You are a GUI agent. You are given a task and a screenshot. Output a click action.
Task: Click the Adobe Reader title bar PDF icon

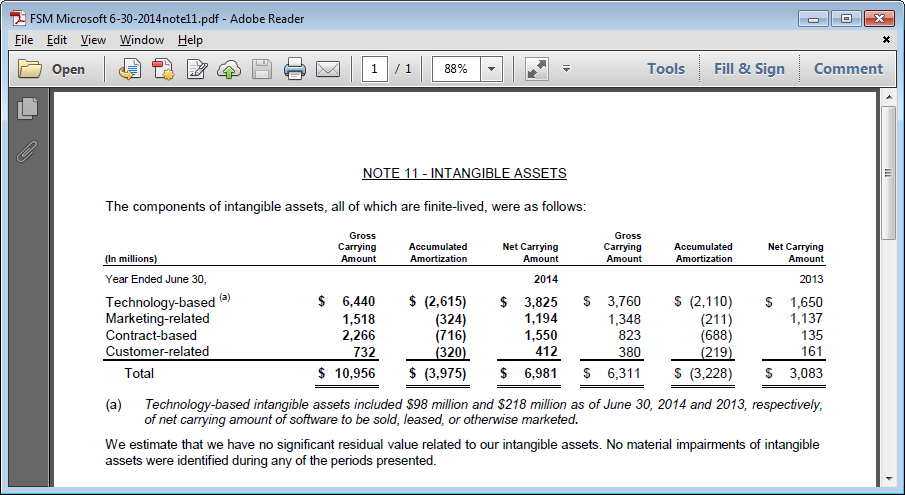18,18
